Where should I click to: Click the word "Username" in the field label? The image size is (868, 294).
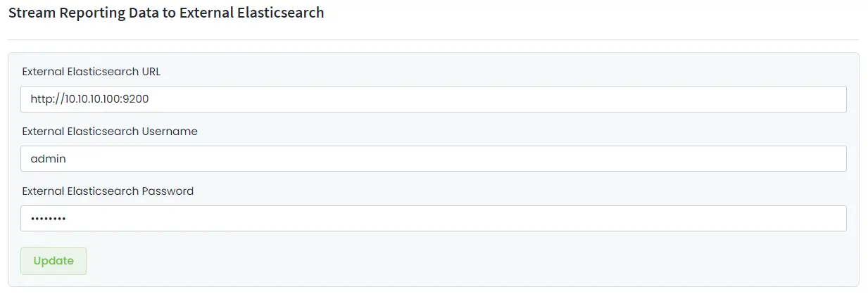click(x=170, y=132)
